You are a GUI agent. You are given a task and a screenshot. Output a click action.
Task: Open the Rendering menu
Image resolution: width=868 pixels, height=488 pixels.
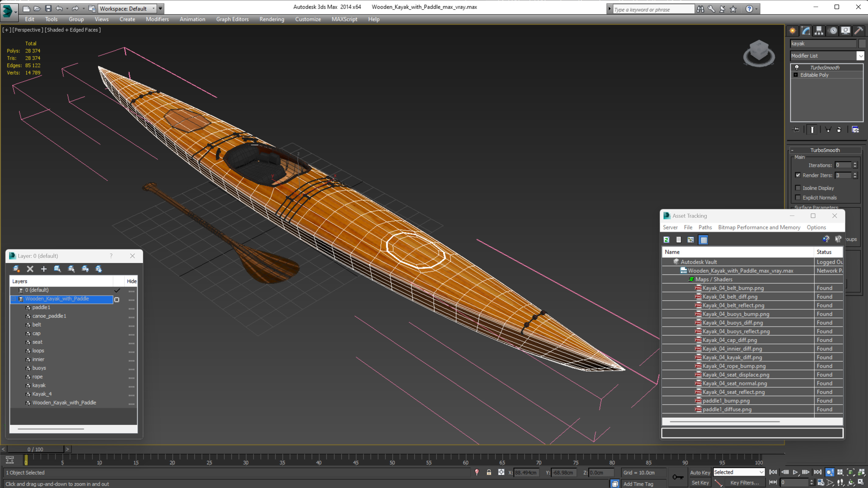click(272, 19)
